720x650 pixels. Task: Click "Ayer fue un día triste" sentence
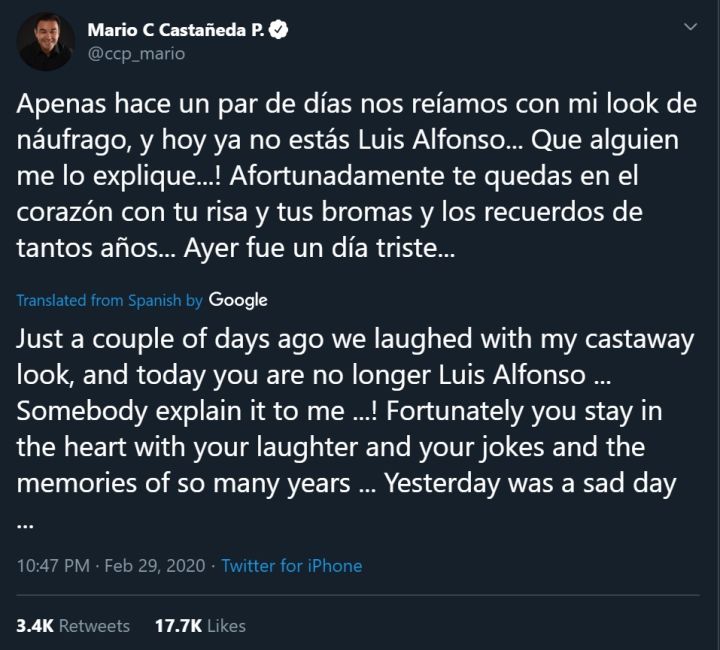tap(320, 249)
